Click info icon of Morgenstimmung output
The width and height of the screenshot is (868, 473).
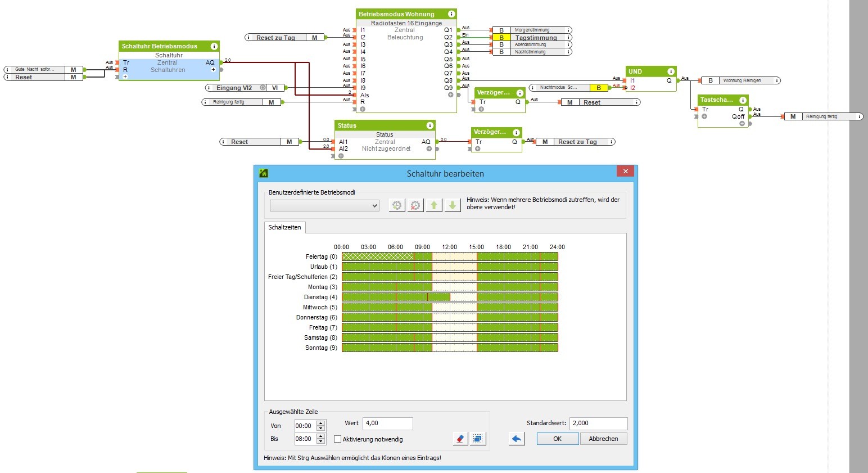(568, 30)
